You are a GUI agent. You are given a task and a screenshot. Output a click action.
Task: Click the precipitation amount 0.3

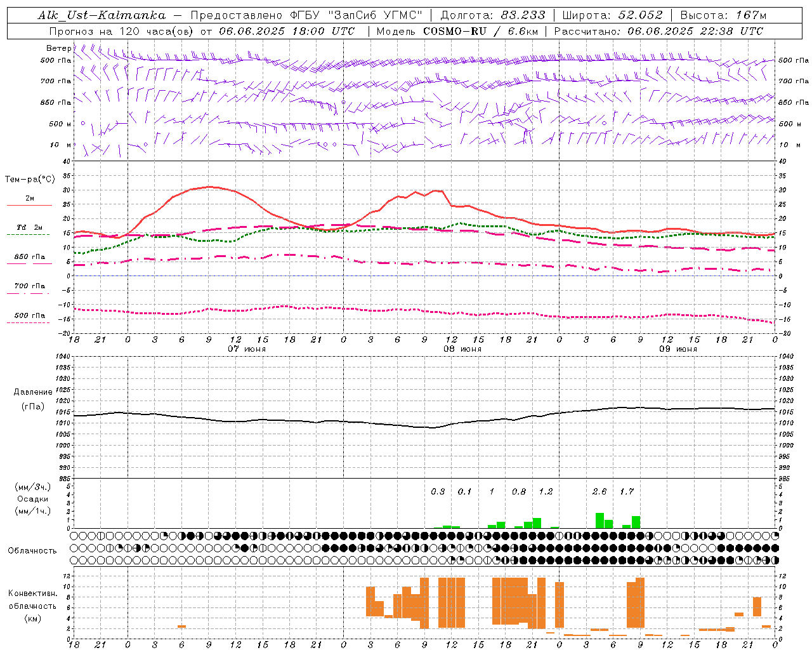438,492
